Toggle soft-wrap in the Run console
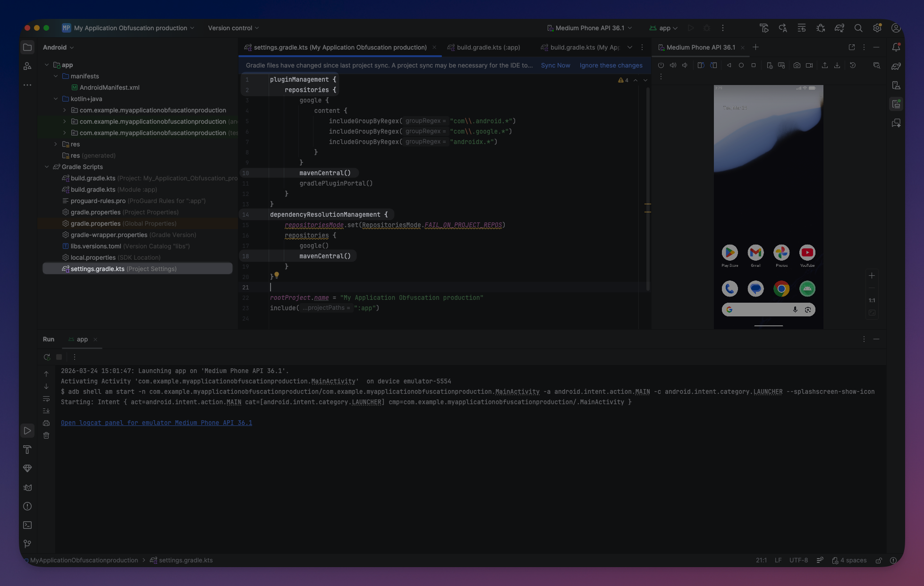Screen dimensions: 924x586 click(x=46, y=399)
